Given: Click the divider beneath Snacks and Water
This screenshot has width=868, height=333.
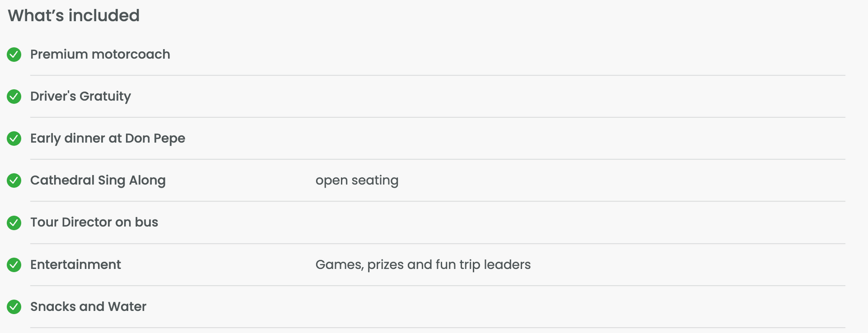Looking at the screenshot, I should click(x=438, y=328).
